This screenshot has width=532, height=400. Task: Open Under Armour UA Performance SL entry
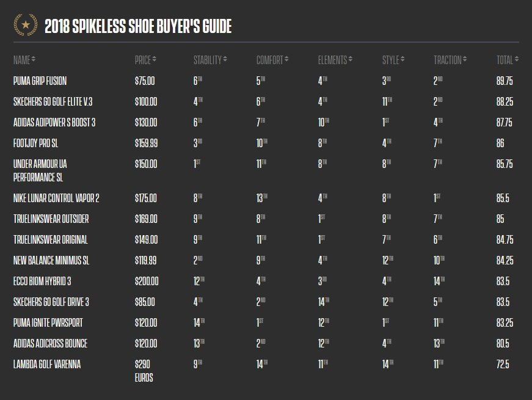pos(40,170)
